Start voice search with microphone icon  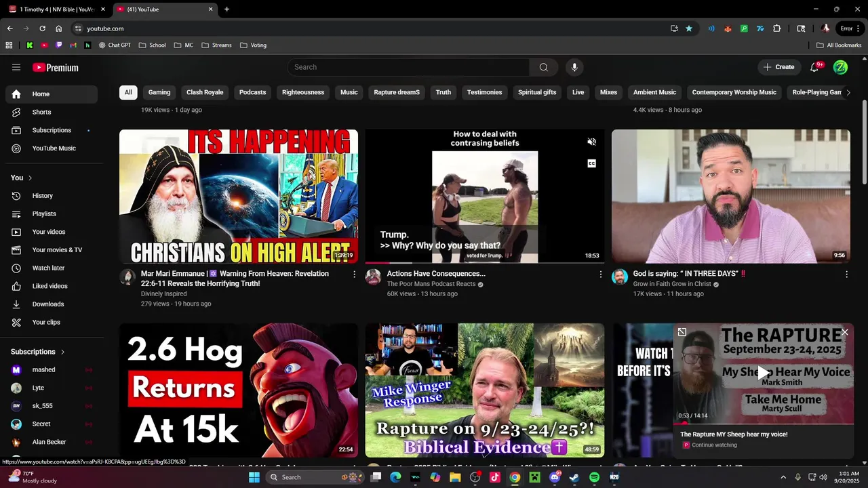[574, 67]
